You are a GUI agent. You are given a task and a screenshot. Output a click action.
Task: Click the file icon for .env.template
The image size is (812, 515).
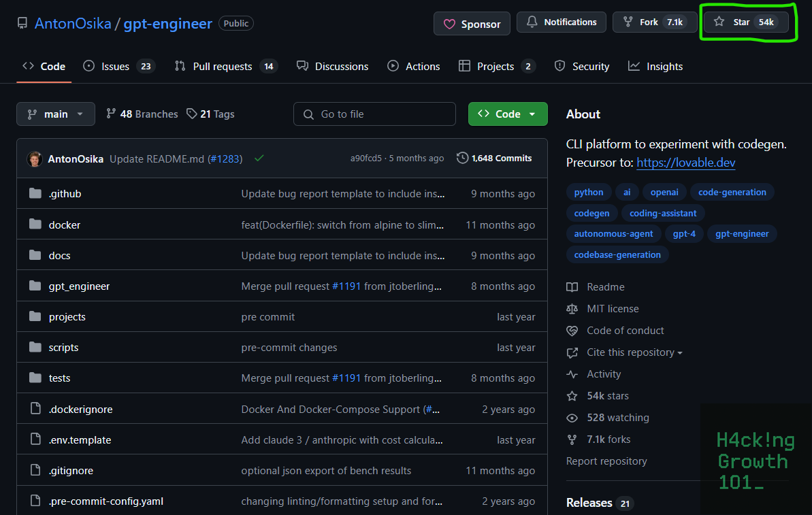point(35,439)
